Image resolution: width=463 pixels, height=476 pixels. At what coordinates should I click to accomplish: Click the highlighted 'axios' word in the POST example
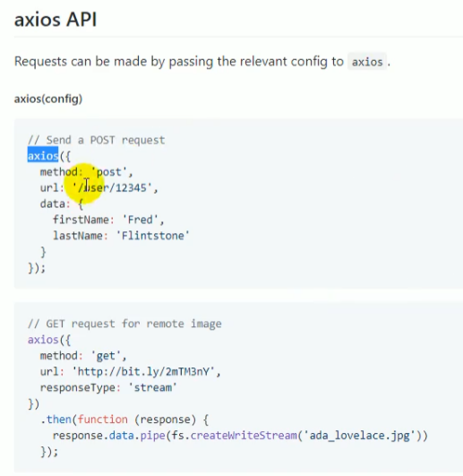[x=43, y=156]
